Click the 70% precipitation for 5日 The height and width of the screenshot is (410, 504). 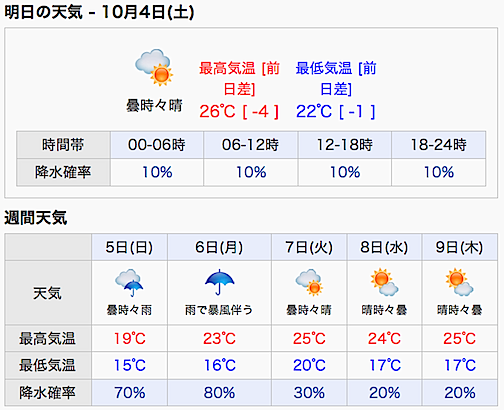(x=129, y=393)
